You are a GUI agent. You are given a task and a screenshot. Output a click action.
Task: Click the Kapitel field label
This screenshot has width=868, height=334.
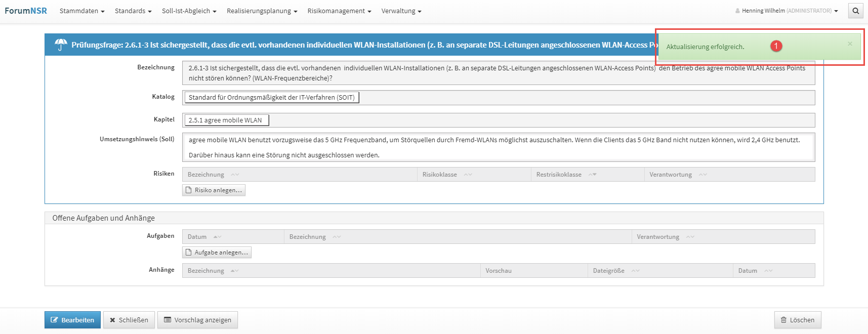point(164,119)
